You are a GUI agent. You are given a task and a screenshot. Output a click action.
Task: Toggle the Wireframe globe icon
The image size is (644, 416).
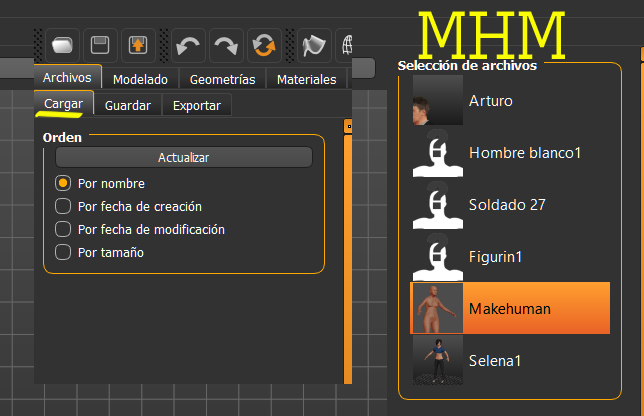click(346, 45)
